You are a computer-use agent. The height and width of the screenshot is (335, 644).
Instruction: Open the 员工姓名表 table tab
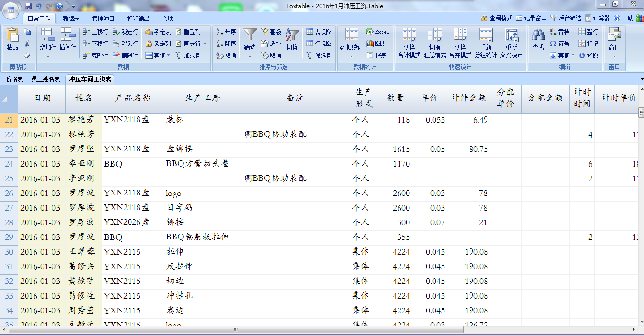[45, 79]
